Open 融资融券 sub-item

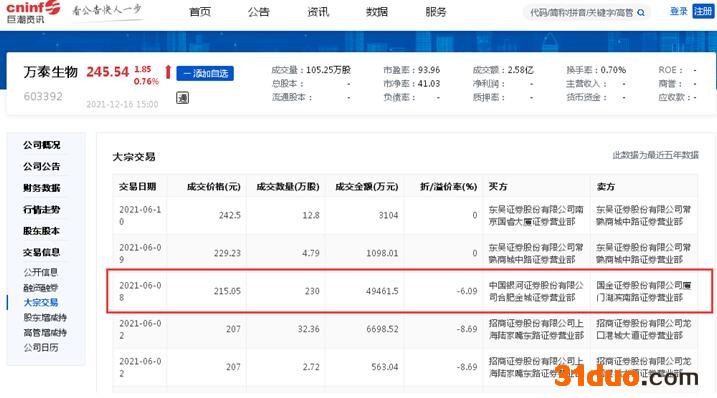41,288
